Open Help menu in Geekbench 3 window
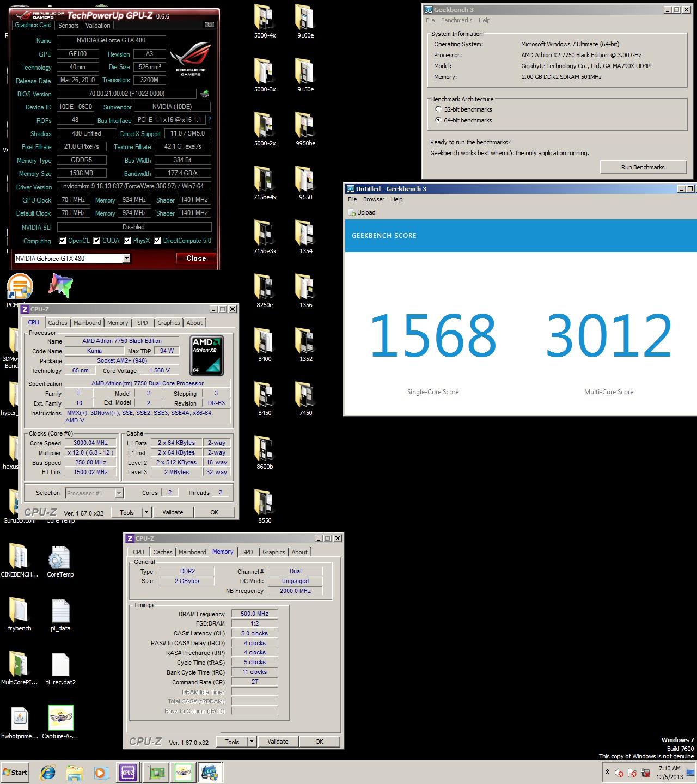697x784 pixels. pyautogui.click(x=485, y=20)
